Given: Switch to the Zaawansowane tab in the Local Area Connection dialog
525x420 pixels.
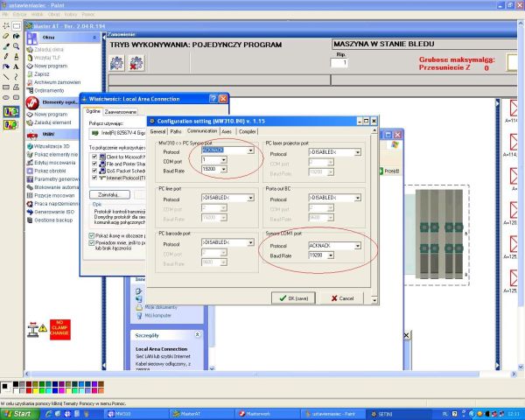Looking at the screenshot, I should coord(121,112).
